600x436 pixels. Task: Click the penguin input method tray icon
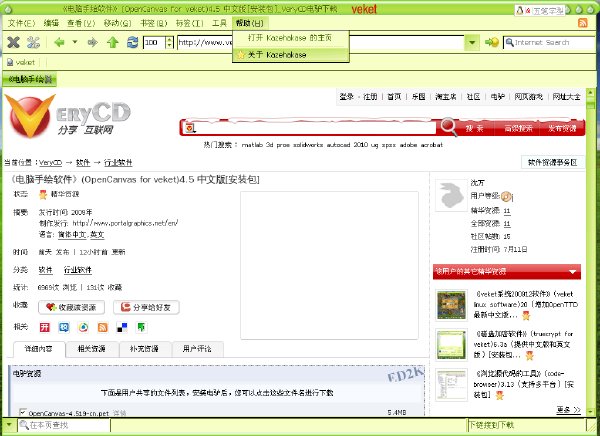click(520, 10)
